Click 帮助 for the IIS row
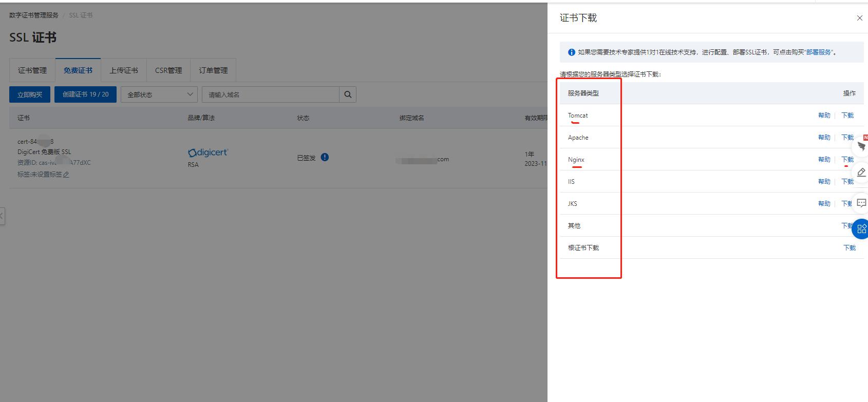868x402 pixels. pos(824,182)
